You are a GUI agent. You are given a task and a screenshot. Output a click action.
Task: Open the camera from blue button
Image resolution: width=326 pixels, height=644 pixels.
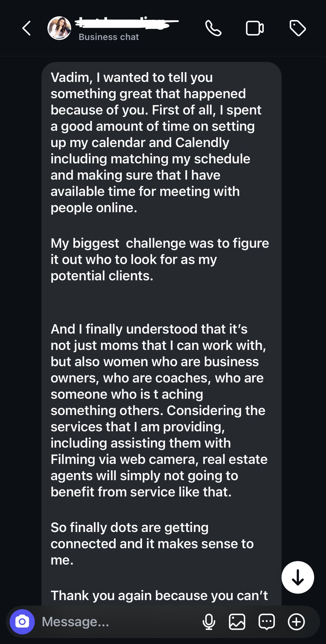22,622
